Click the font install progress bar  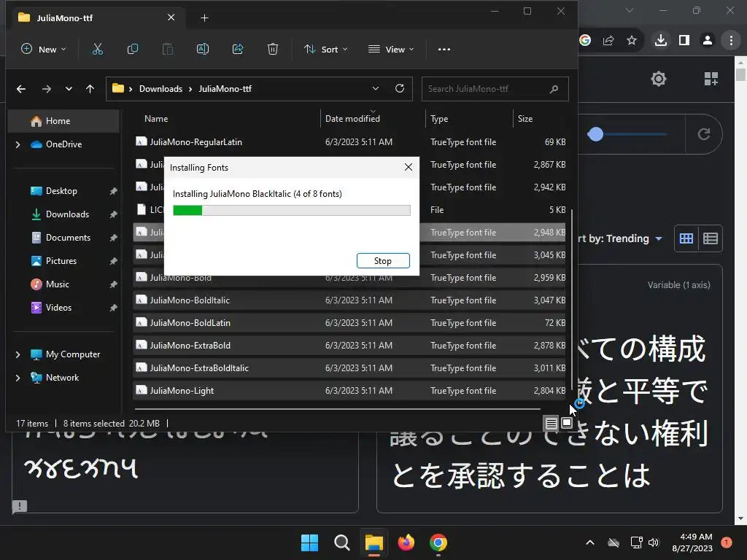pos(292,210)
